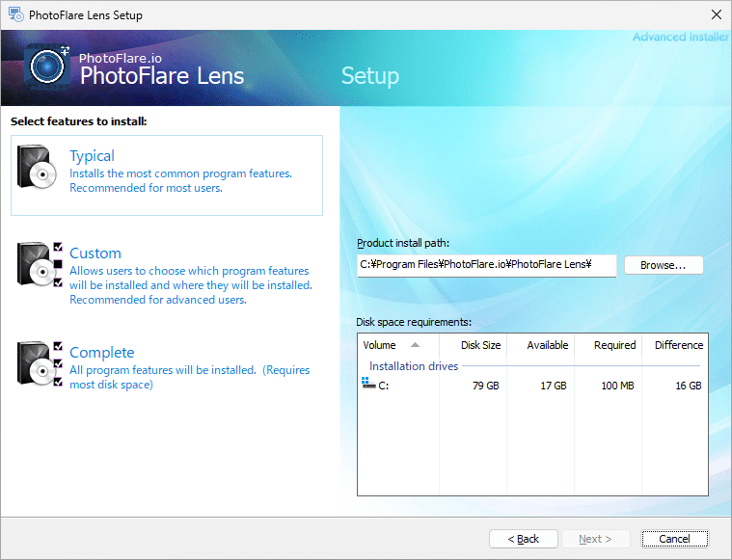Screen dimensions: 732x560
Task: Click the Difference column header
Action: tap(675, 345)
